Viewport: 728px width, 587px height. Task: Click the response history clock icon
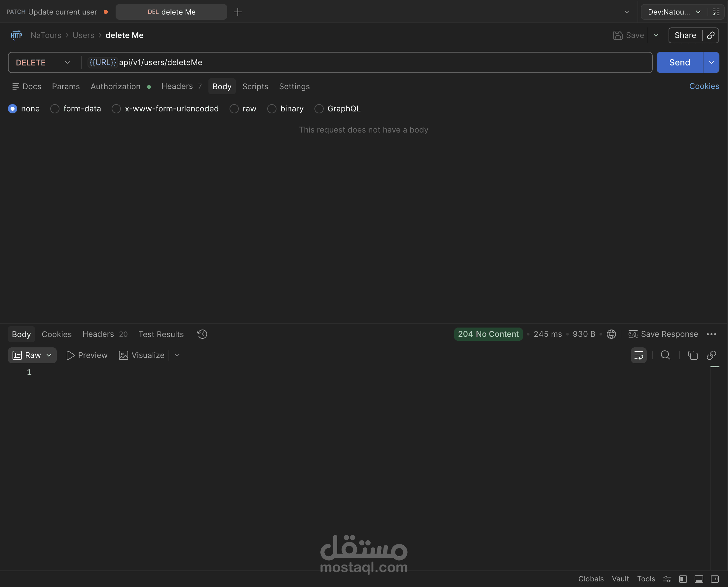pos(202,334)
